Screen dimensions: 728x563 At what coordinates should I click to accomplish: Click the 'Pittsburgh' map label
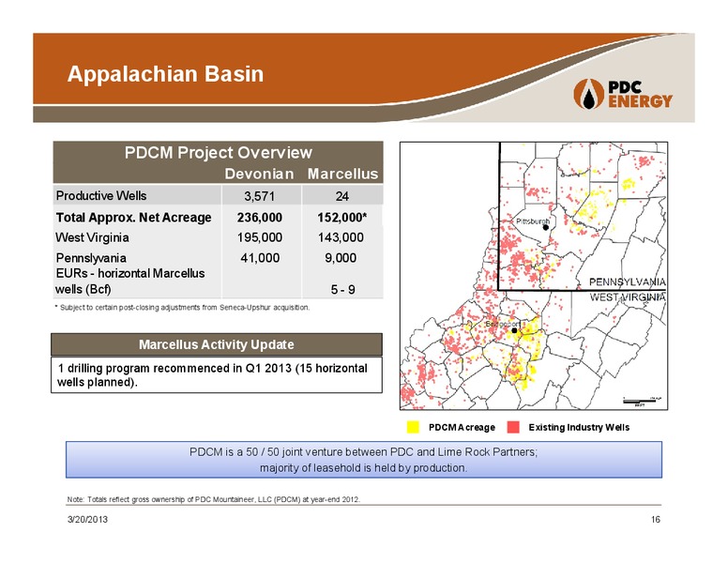point(533,221)
